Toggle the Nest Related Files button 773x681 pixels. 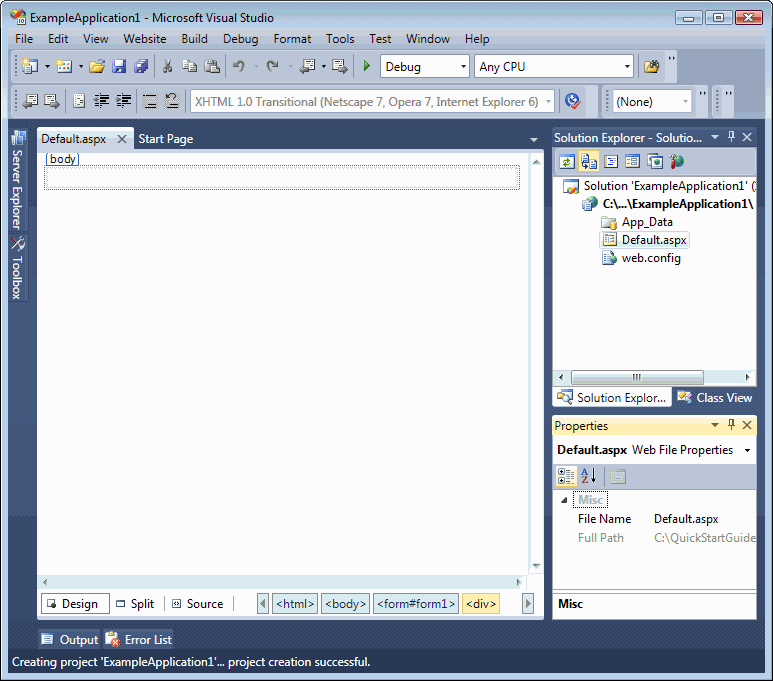click(589, 161)
